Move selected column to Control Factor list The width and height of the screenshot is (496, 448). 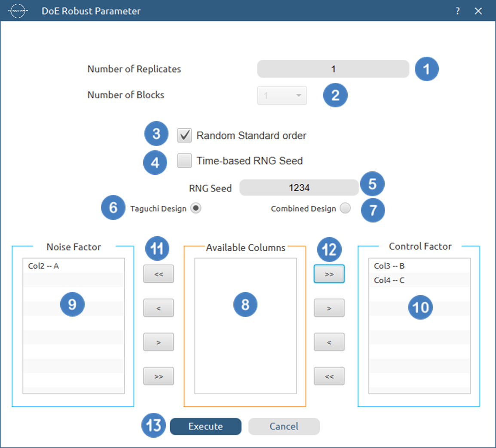[x=329, y=308]
